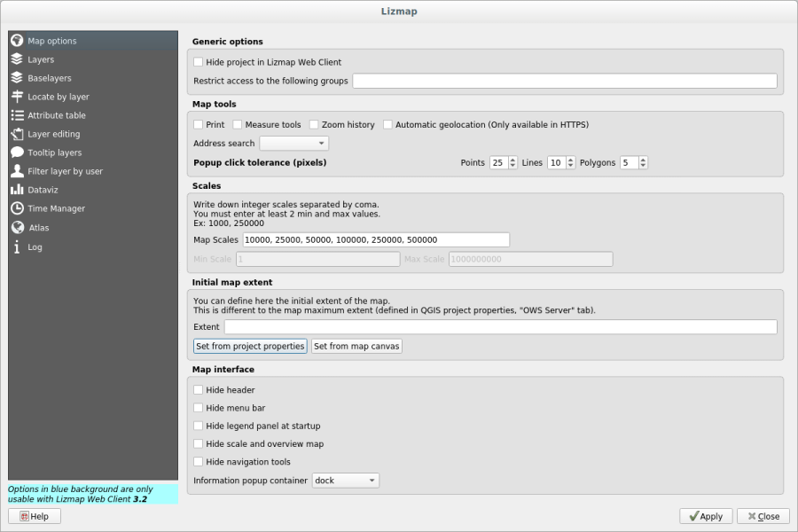Increase the Points popup click tolerance
Viewport: 798px width, 532px height.
pyautogui.click(x=512, y=159)
